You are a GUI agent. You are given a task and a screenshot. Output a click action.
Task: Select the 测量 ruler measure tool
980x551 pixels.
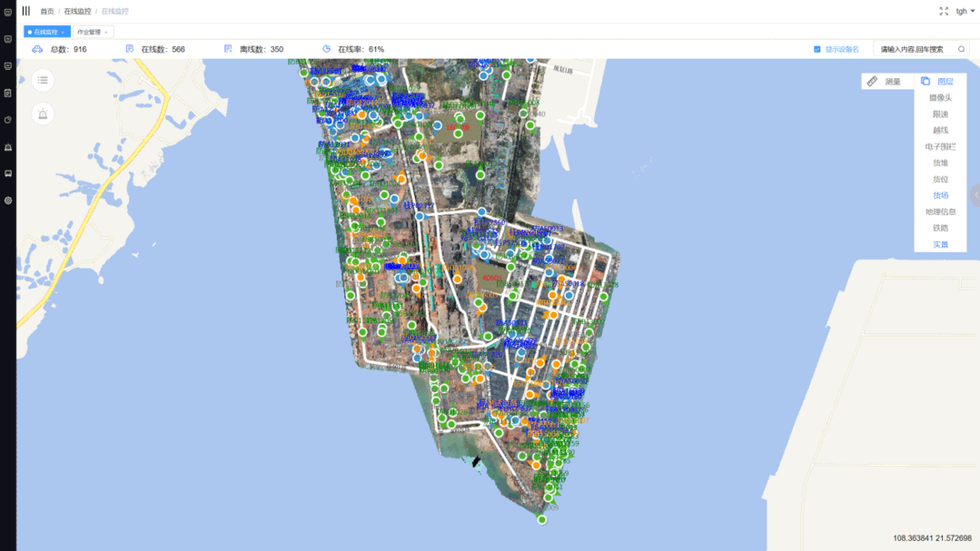[885, 82]
